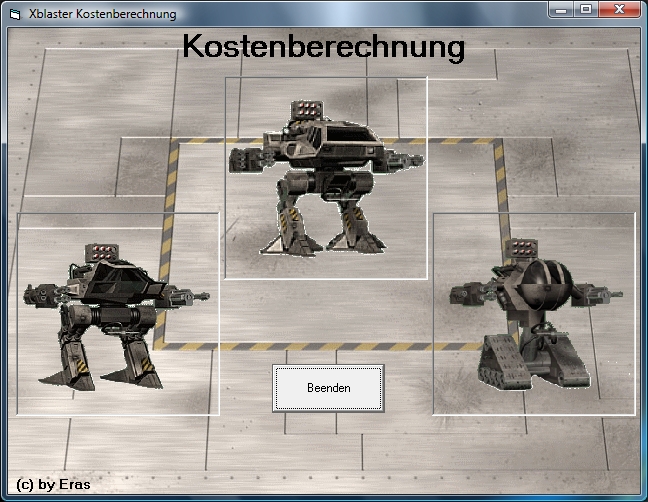Screen dimensions: 648x502
Task: Maximize the Xblaster Kostenberechnung window
Action: (x=586, y=10)
